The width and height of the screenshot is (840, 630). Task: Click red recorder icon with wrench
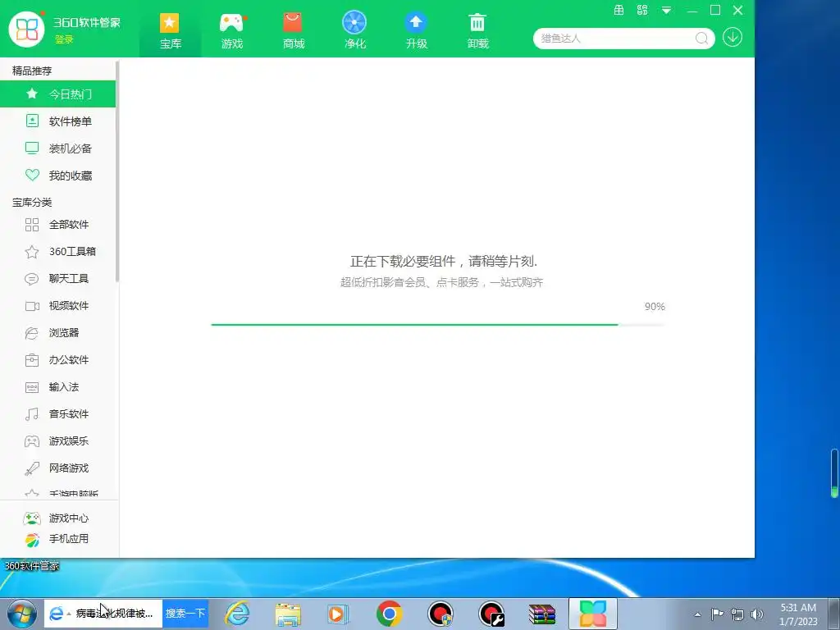tap(491, 614)
